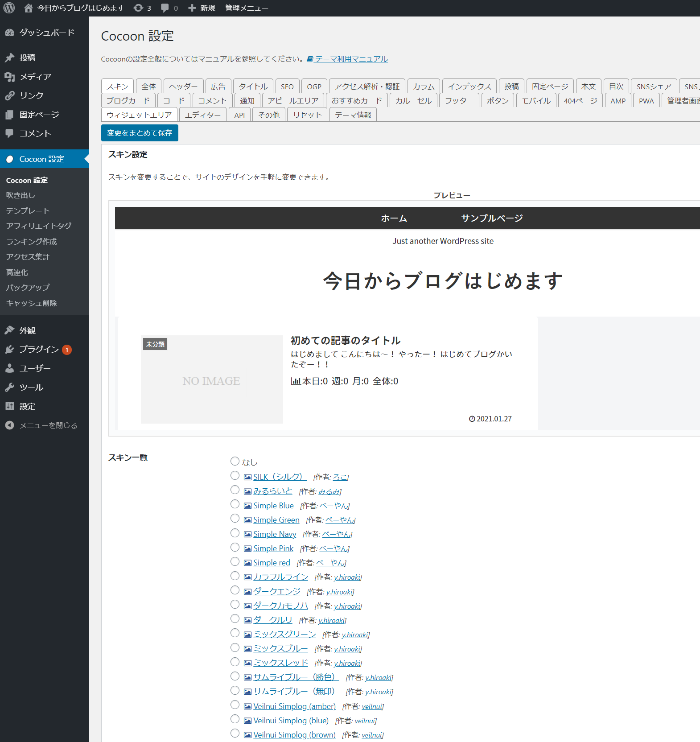
Task: Open the WordPress logo menu
Action: click(9, 8)
